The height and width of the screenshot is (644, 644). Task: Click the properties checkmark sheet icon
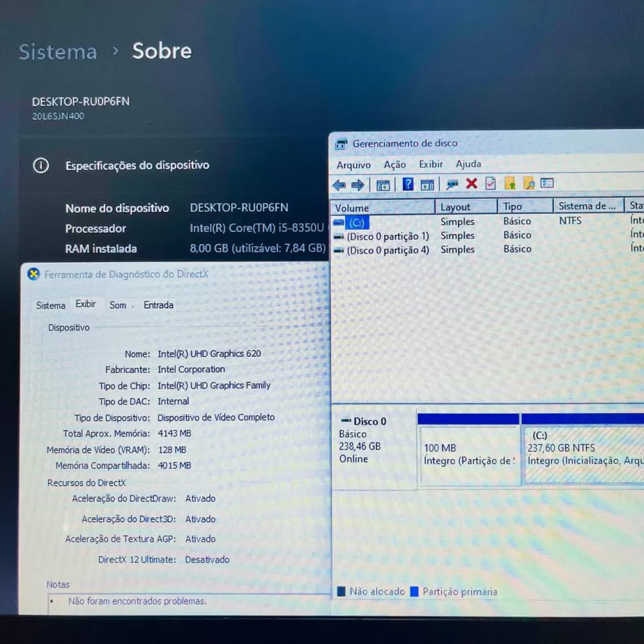tap(491, 184)
